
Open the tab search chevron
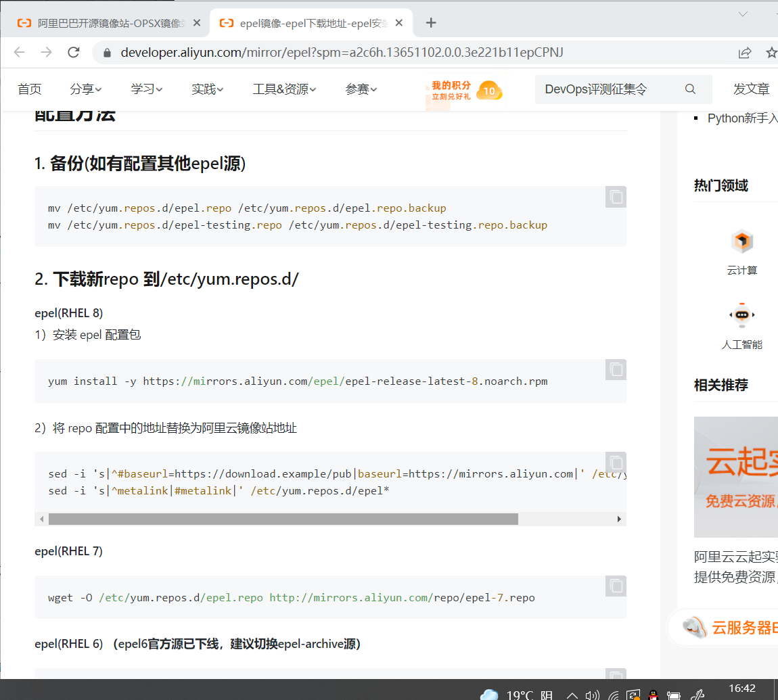(743, 14)
